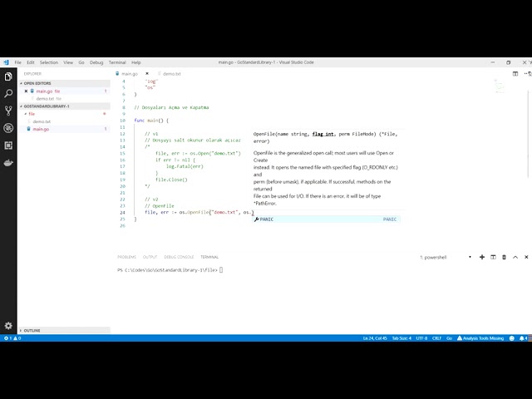532x399 pixels.
Task: Kill the terminal with trash icon
Action: click(x=505, y=257)
